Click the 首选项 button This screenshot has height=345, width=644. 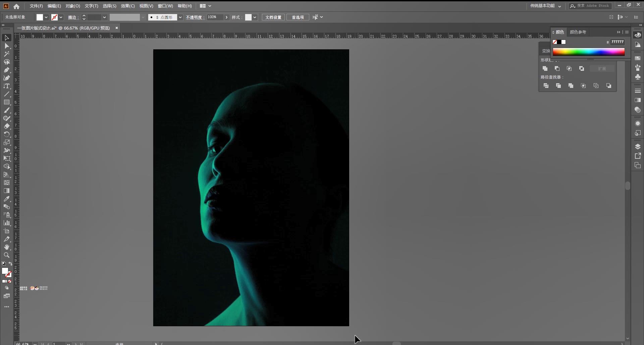point(298,17)
